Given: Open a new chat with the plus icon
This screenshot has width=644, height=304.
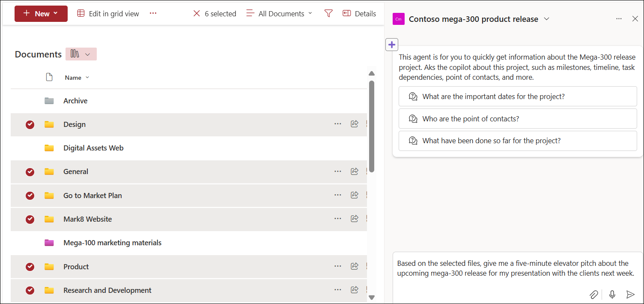Looking at the screenshot, I should (x=391, y=44).
